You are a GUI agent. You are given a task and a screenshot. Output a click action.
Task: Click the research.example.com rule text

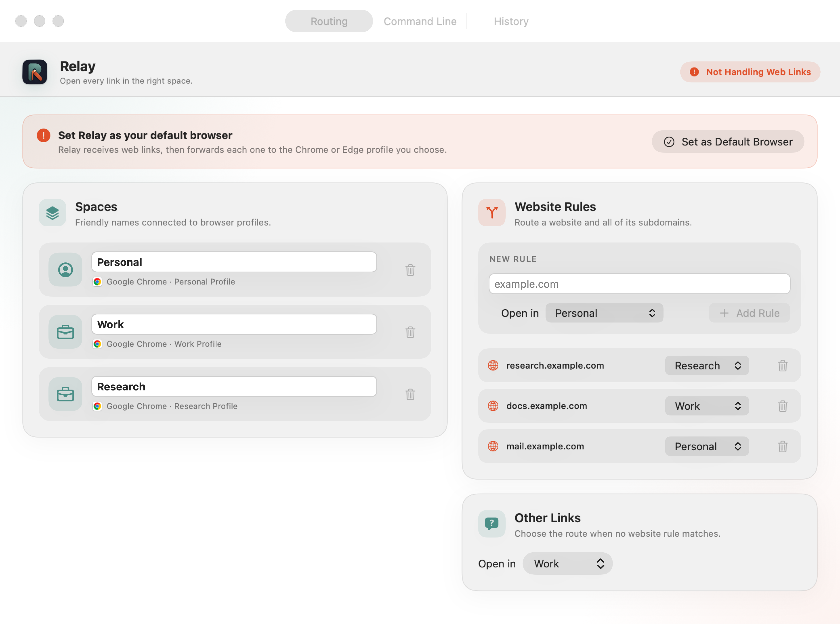tap(555, 365)
